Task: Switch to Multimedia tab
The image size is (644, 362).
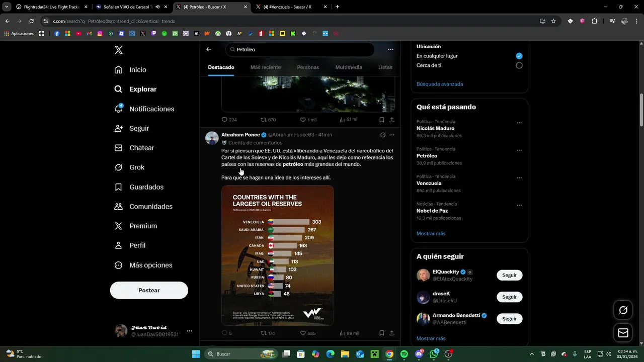Action: click(349, 67)
